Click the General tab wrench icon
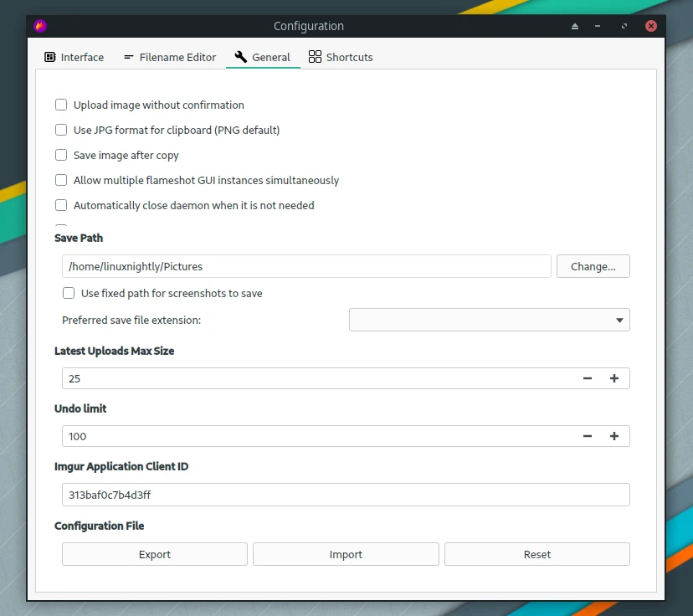 pos(241,57)
